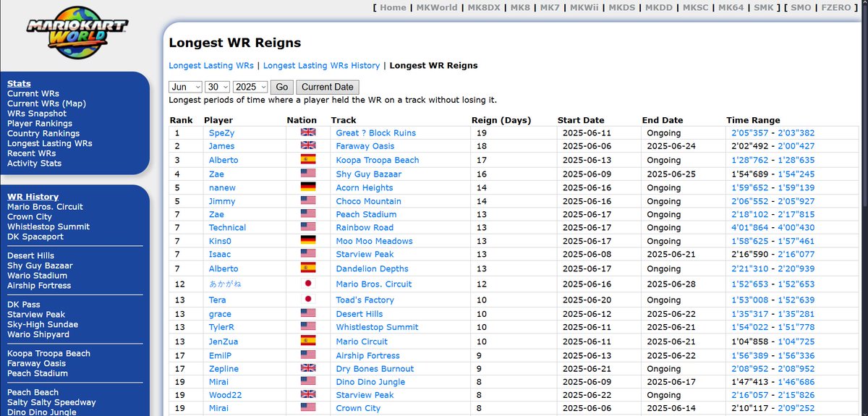Click Germany flag in Kins0 row
Screen dimensions: 868x416
[308, 241]
